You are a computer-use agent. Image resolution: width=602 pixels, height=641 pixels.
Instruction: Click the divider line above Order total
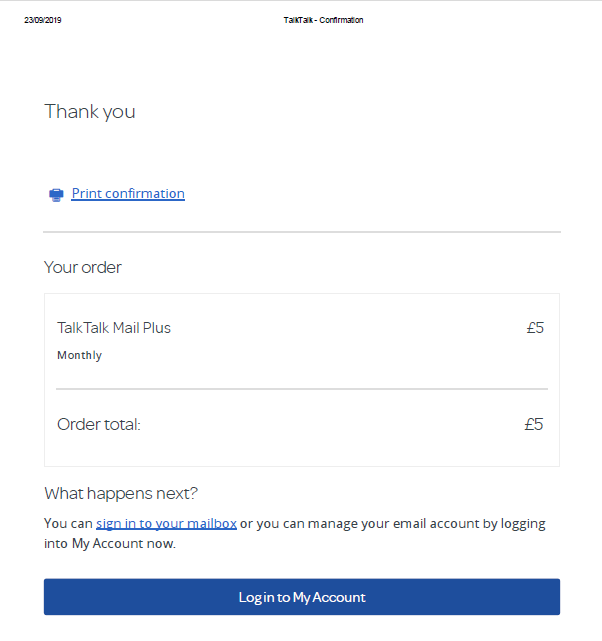pyautogui.click(x=301, y=389)
